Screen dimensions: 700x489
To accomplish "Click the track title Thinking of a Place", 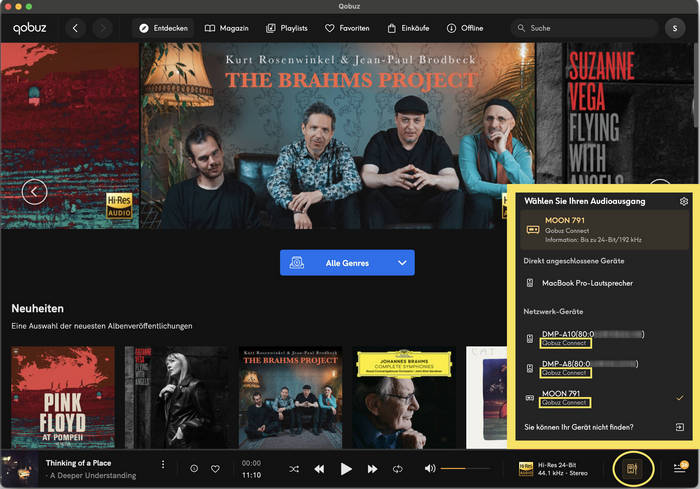I will (79, 463).
